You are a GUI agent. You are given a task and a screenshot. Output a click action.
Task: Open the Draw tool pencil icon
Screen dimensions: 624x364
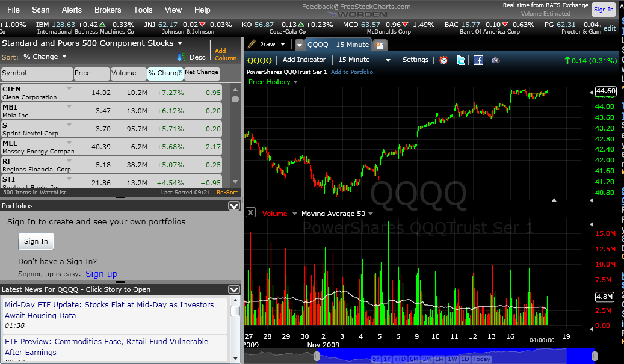pyautogui.click(x=252, y=44)
